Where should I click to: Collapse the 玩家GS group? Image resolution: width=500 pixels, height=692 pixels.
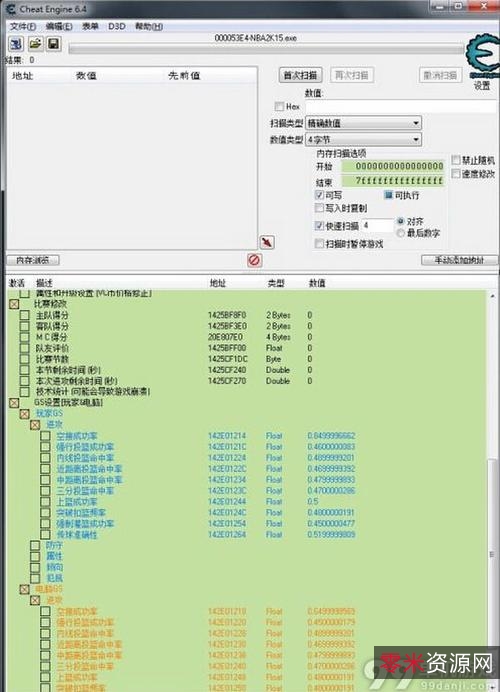click(x=24, y=414)
